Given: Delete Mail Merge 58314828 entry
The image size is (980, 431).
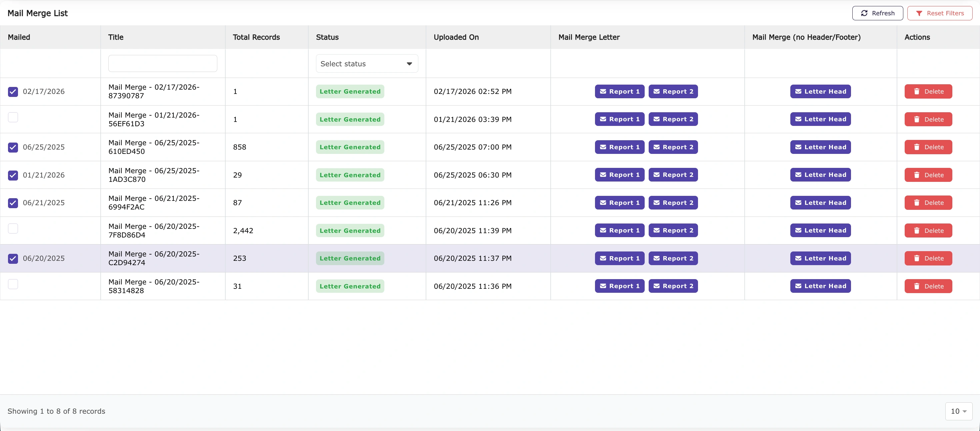Looking at the screenshot, I should click(928, 286).
